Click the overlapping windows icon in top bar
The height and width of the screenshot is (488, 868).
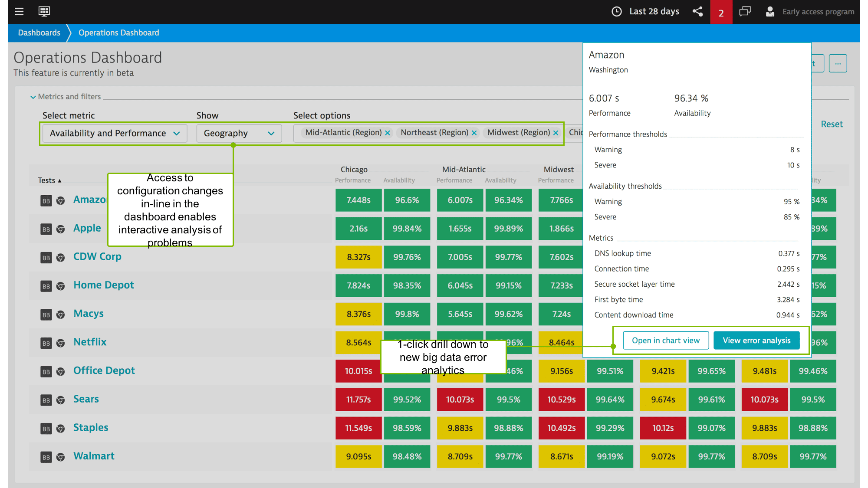pyautogui.click(x=745, y=12)
